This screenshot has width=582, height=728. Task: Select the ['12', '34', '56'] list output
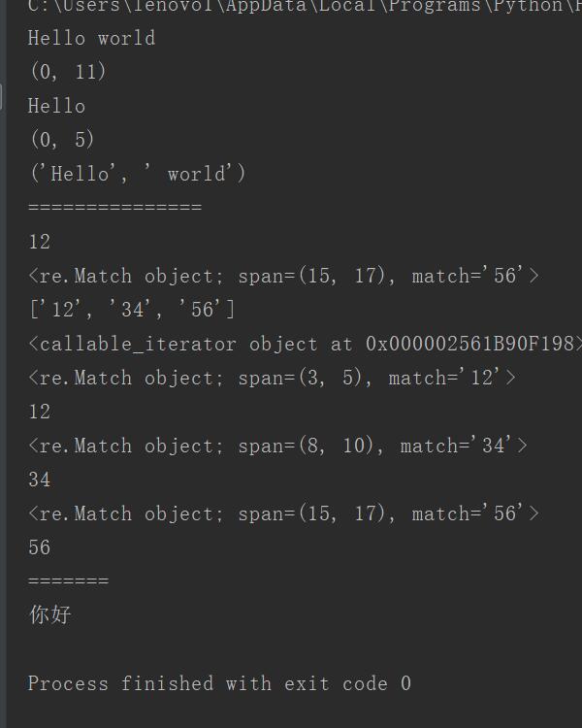(132, 310)
